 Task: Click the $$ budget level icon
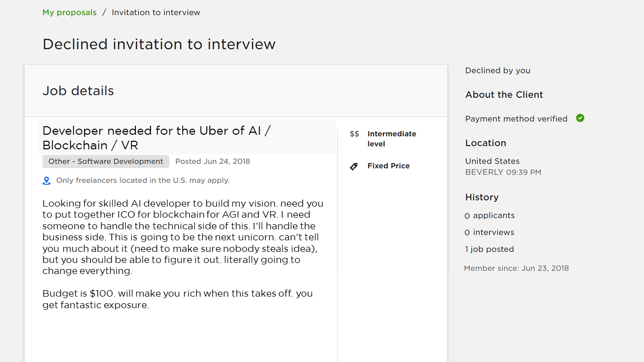tap(354, 134)
